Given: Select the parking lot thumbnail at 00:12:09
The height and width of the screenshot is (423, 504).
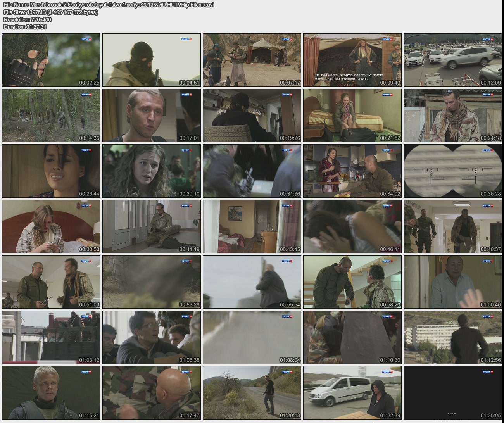Looking at the screenshot, I should (x=453, y=60).
